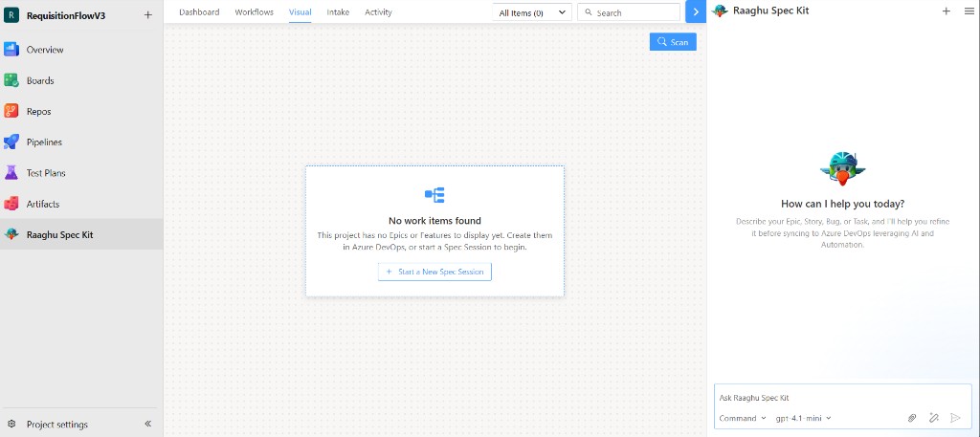Click the magnifier icon in Search box

(589, 12)
